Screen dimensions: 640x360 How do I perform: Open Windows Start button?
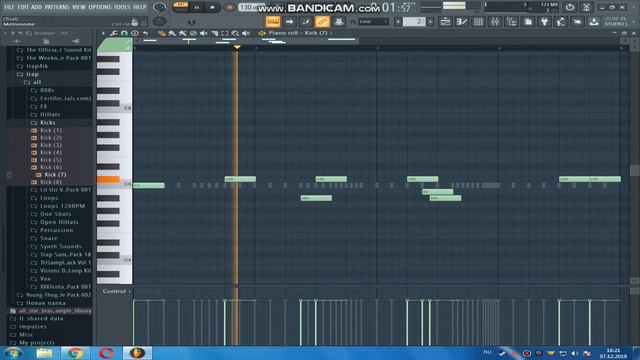tap(13, 353)
